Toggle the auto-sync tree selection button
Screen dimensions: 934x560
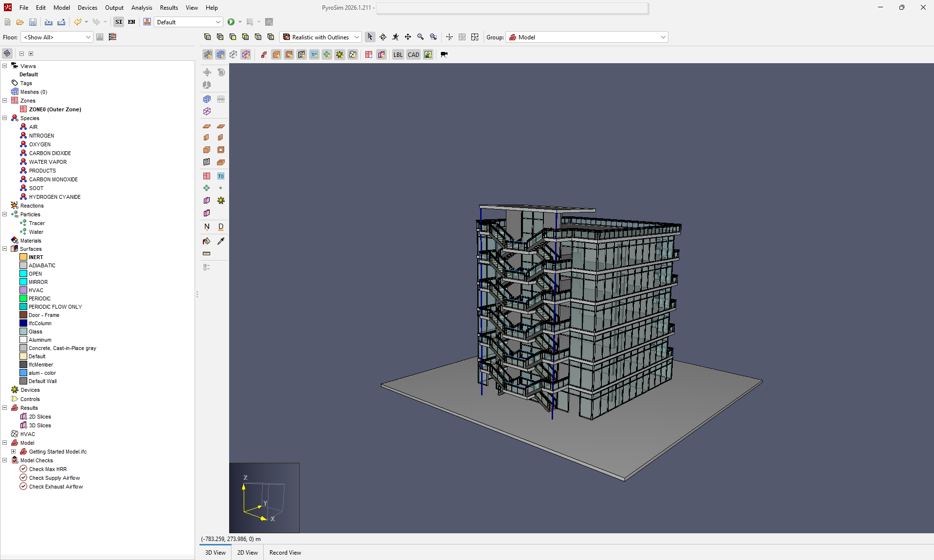pyautogui.click(x=7, y=53)
